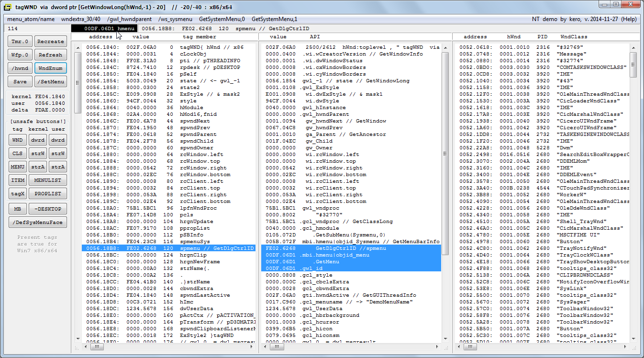
Task: Click the scroll-up arrow of window list
Action: pos(633,47)
